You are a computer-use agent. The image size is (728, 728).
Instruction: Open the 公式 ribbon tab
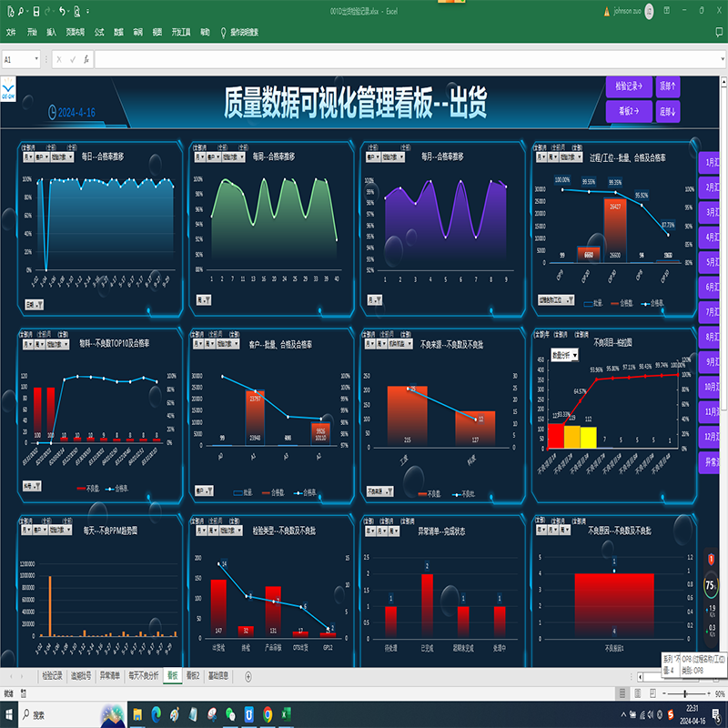click(x=99, y=32)
